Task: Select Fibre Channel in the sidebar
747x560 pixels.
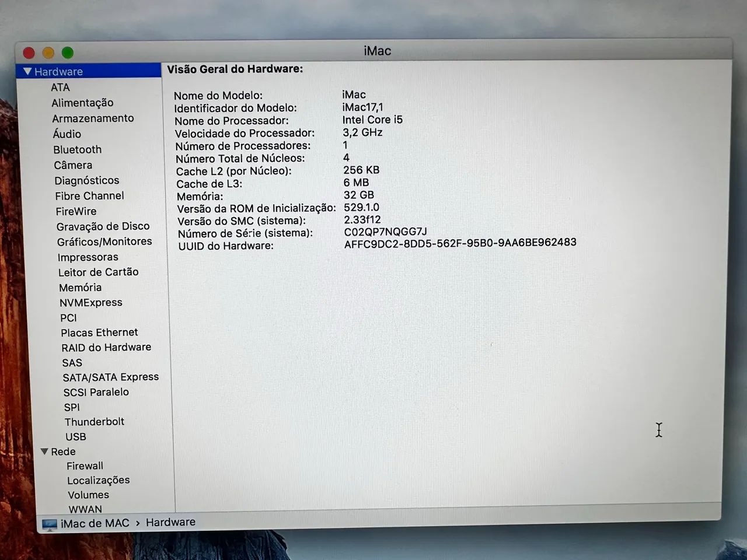Action: coord(89,196)
